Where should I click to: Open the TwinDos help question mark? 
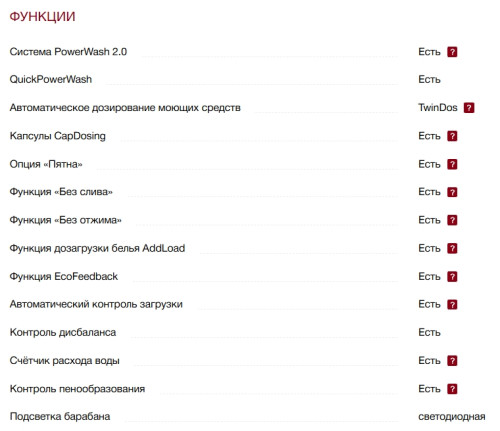(469, 108)
